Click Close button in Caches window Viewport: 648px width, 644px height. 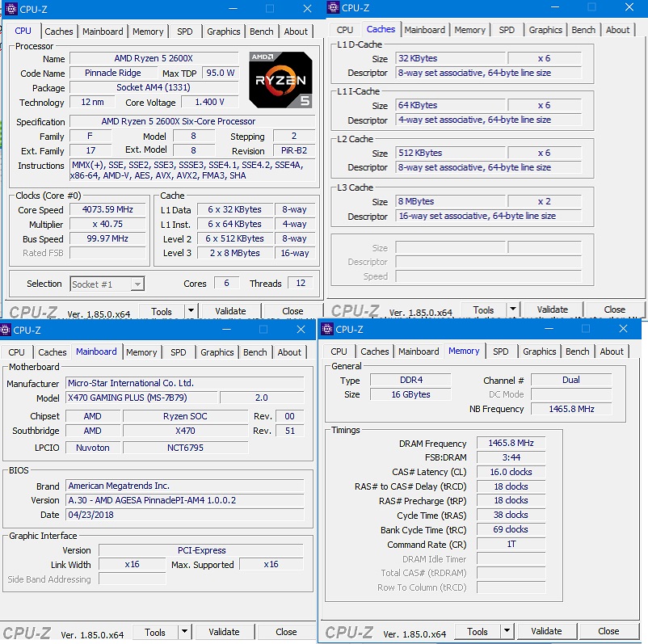[615, 309]
